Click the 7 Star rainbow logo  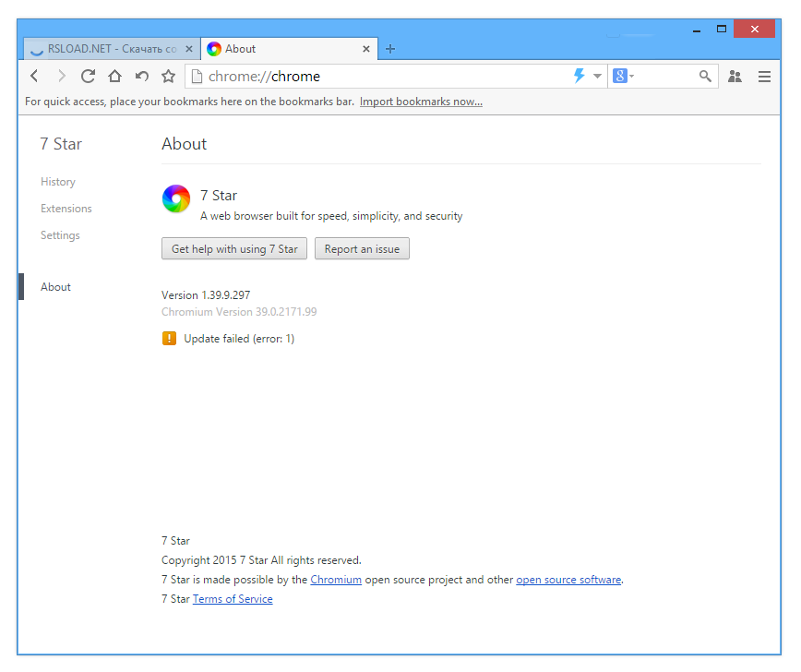(x=176, y=198)
